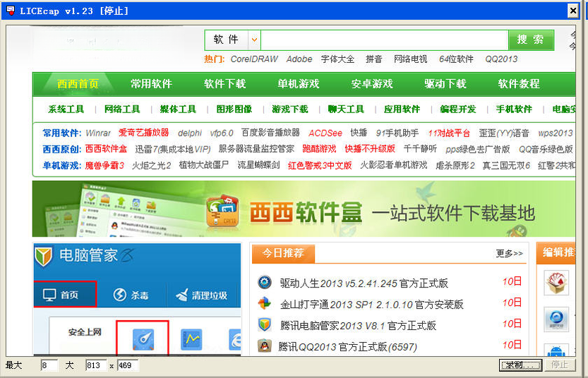Click the 更多>> link in 今日推荐
Image resolution: width=588 pixels, height=378 pixels.
point(509,254)
